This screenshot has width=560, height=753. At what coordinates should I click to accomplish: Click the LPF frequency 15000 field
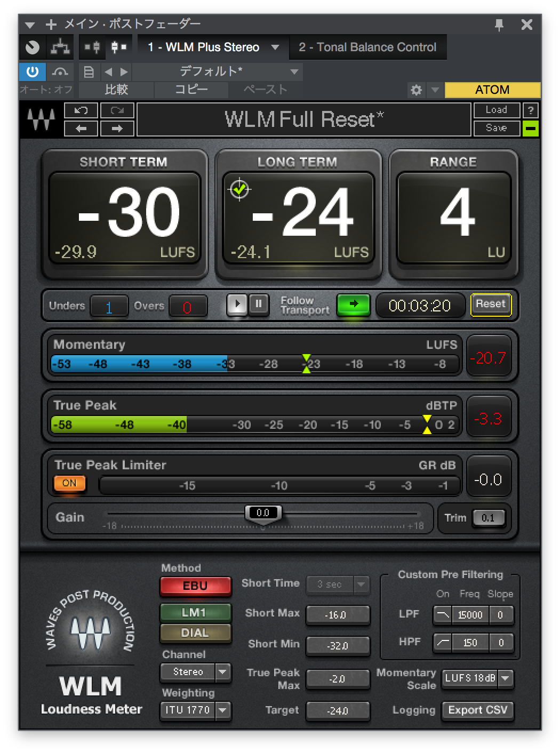tap(470, 615)
